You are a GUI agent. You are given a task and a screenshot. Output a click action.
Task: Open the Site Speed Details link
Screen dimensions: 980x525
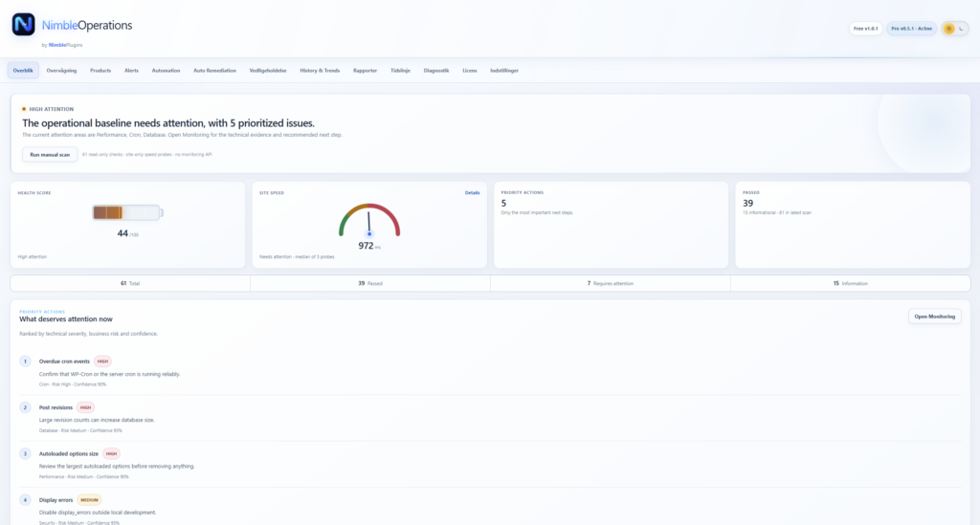[472, 193]
